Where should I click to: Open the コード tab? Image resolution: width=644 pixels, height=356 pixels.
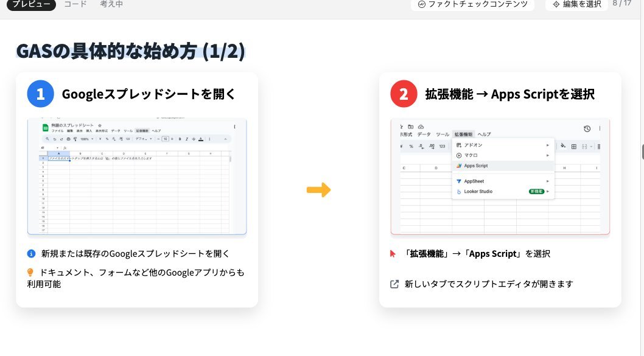75,4
